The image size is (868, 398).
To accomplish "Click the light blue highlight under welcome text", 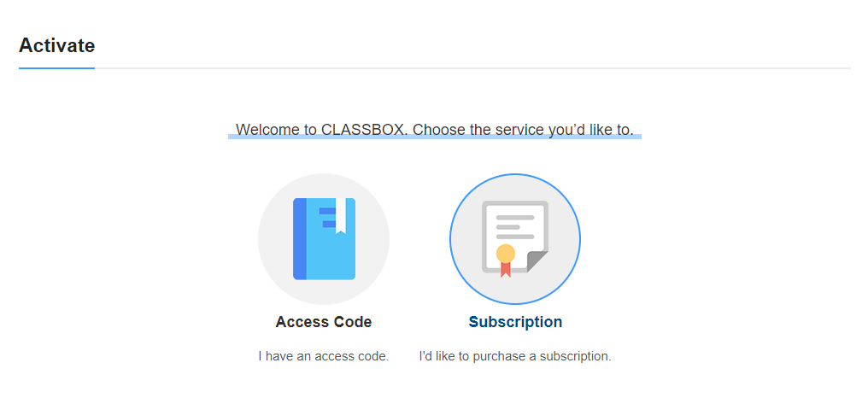I will click(435, 137).
